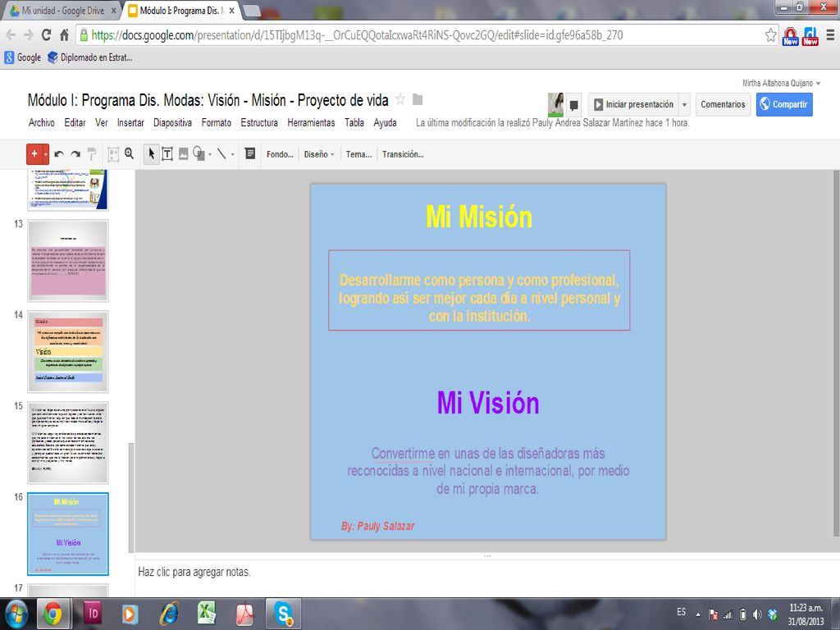Open the Transición... panel

(403, 154)
